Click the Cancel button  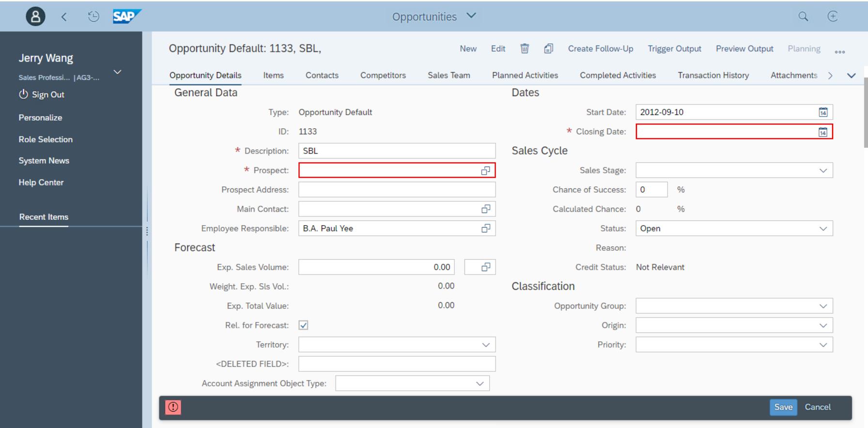pos(818,407)
